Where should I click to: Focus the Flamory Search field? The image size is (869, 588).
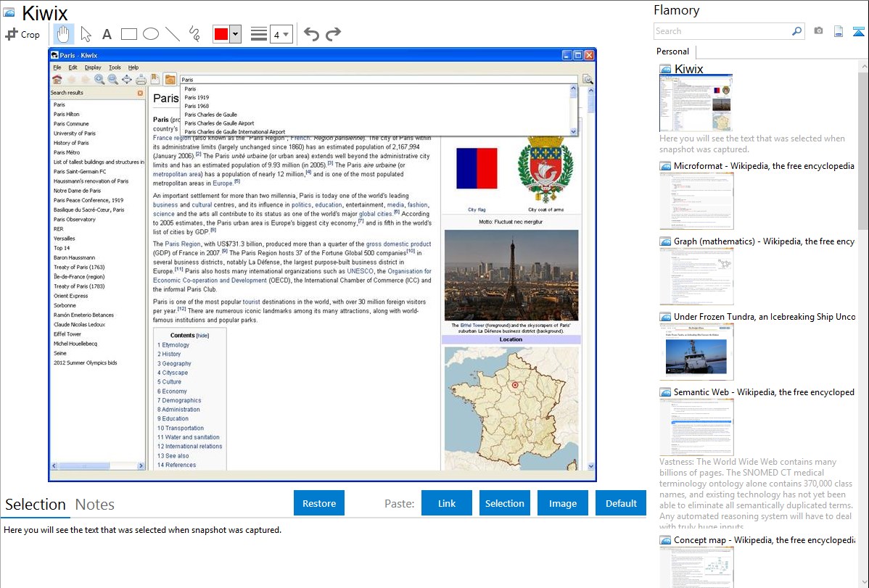point(722,31)
